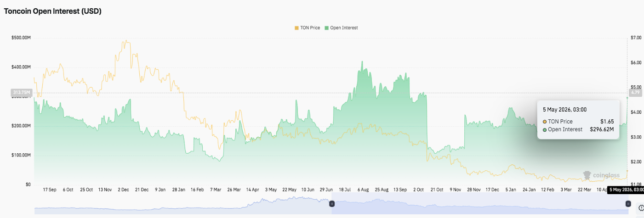Click the 4.79 crosshair marker on the right axis
Image resolution: width=644 pixels, height=218 pixels.
point(635,93)
